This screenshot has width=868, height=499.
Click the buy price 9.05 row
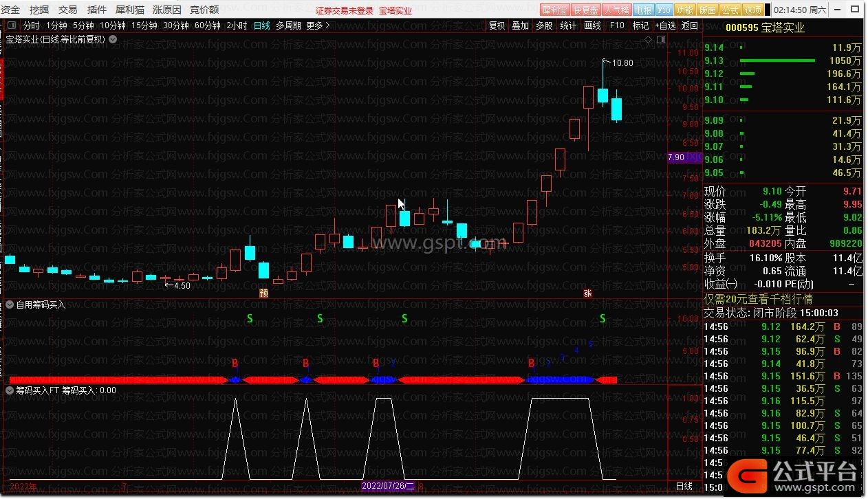click(783, 173)
